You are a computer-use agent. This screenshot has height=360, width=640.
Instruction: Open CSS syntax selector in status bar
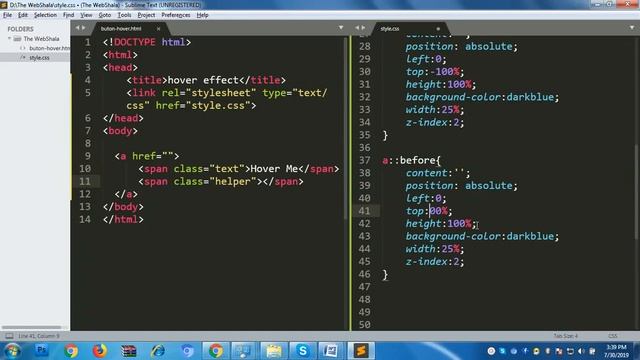point(613,336)
